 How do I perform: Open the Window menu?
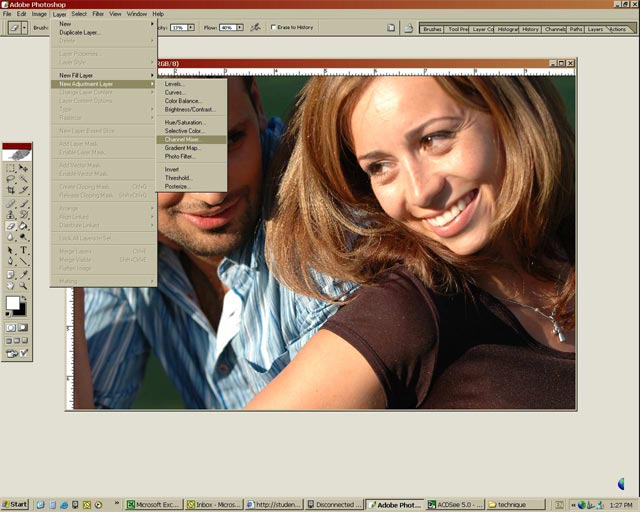click(136, 14)
